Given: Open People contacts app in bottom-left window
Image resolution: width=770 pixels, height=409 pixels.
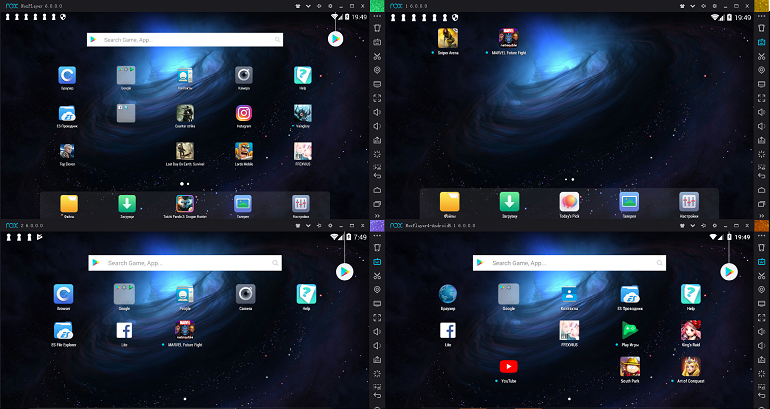Looking at the screenshot, I should [x=185, y=295].
